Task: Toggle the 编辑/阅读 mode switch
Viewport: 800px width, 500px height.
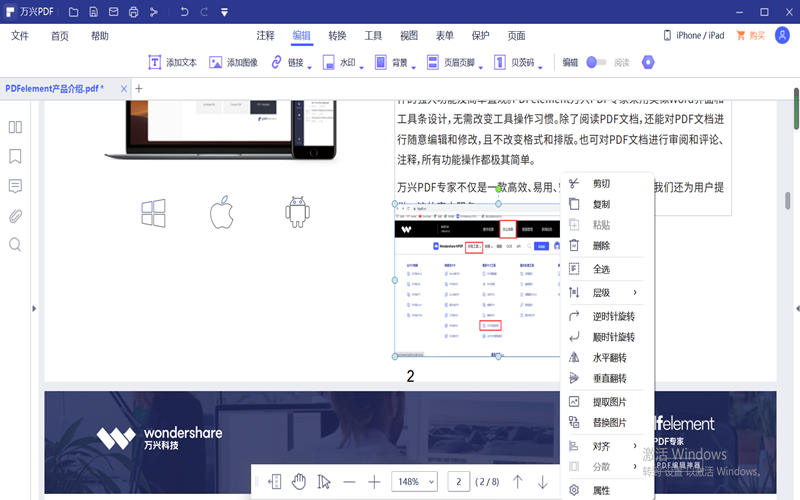Action: [x=597, y=62]
